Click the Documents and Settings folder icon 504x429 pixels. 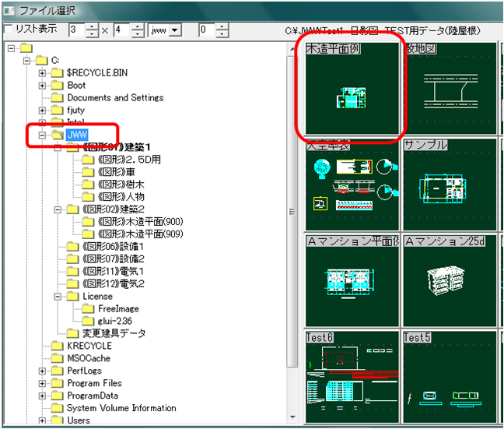(x=56, y=97)
